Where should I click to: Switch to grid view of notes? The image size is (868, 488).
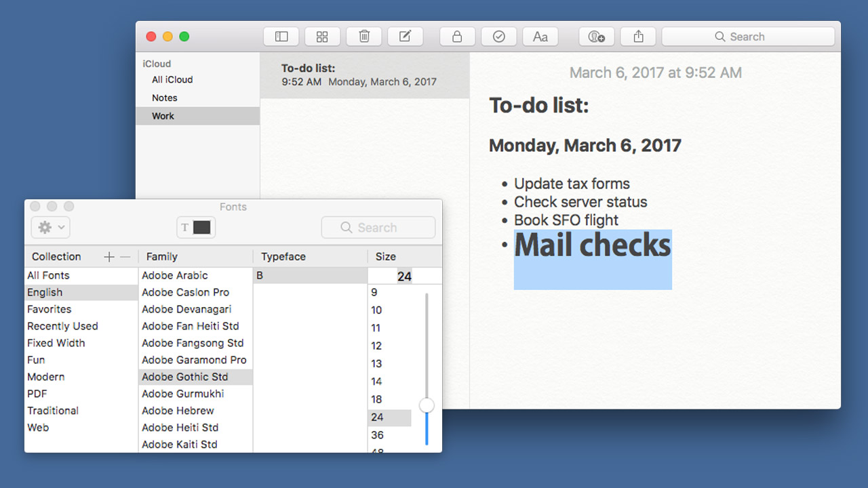(322, 36)
